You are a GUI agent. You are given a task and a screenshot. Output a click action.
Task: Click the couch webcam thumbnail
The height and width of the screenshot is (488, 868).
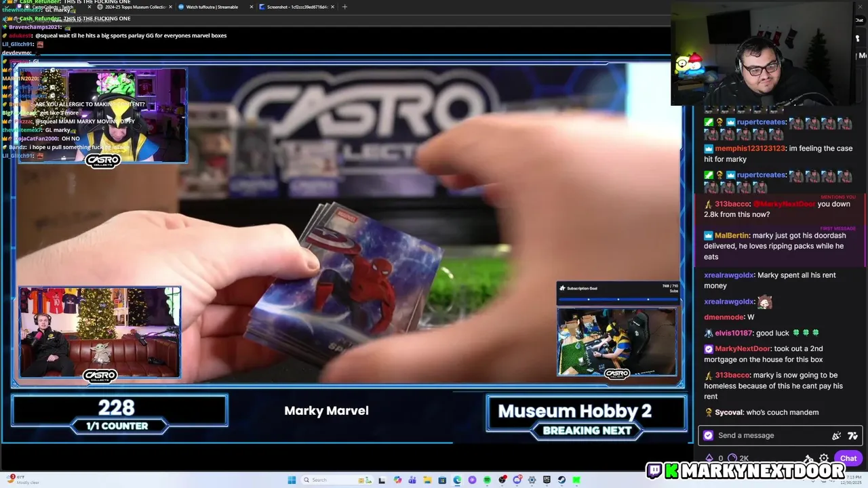100,333
